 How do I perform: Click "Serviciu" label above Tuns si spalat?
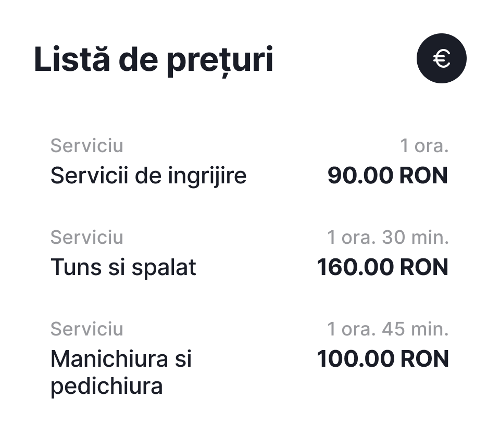point(87,238)
